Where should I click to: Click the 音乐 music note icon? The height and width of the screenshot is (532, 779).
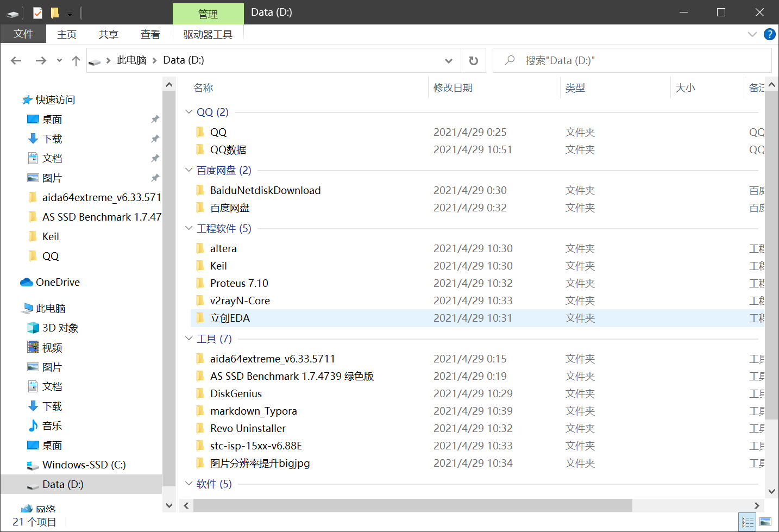click(33, 425)
